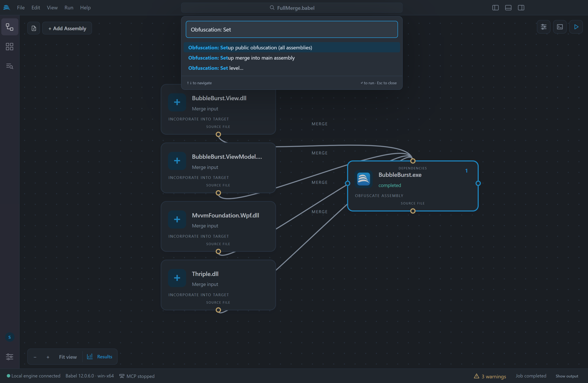The image size is (588, 383).
Task: Click dependencies port atop BubbleBurst.exe
Action: coord(413,161)
